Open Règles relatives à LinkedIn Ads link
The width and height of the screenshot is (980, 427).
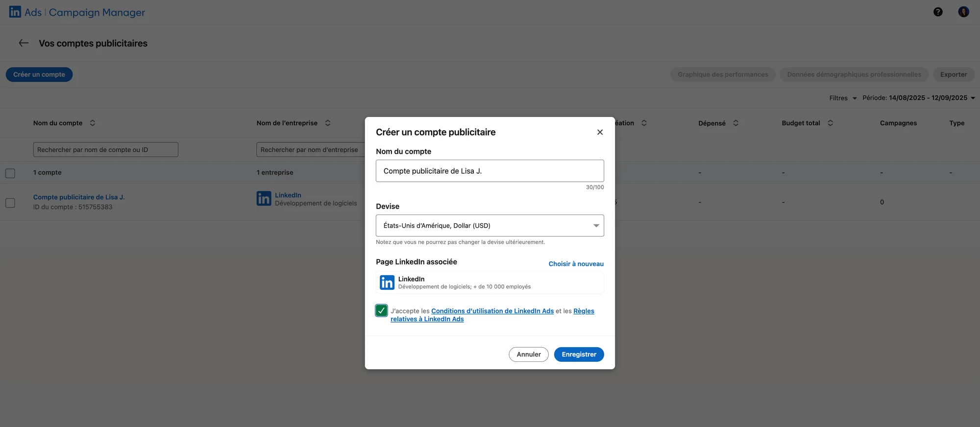point(427,319)
